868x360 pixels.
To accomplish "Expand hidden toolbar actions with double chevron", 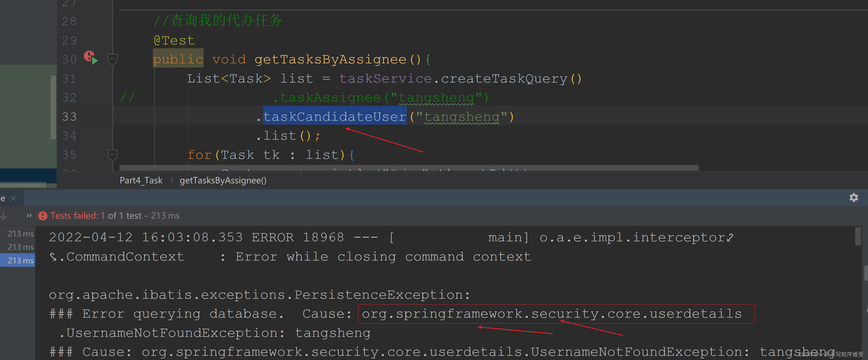I will [x=29, y=216].
